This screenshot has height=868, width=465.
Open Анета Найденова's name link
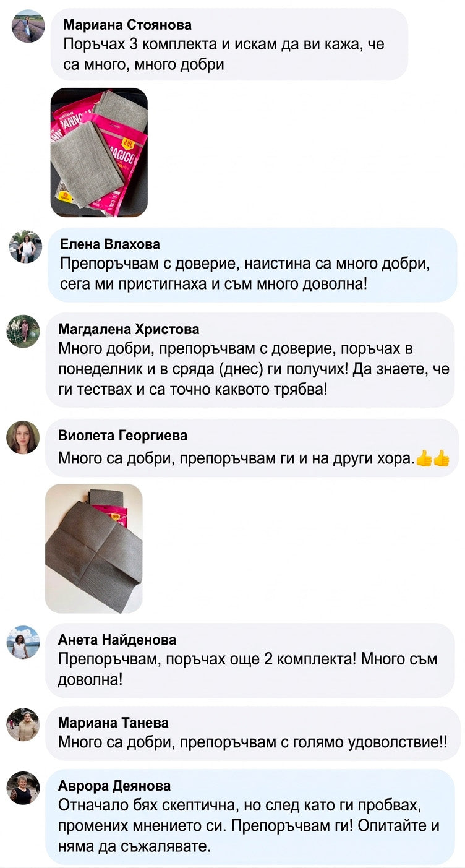point(117,640)
